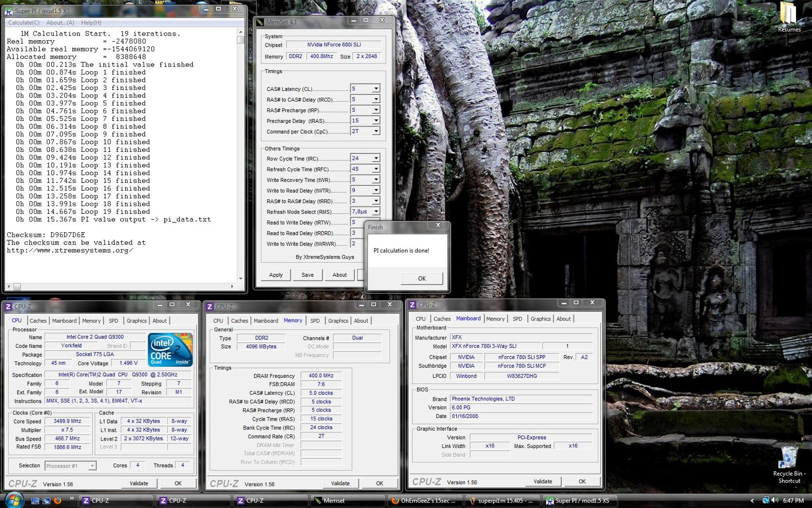This screenshot has width=812, height=508.
Task: Open the Refresh Mode Select (RMS) dropdown
Action: pos(376,211)
